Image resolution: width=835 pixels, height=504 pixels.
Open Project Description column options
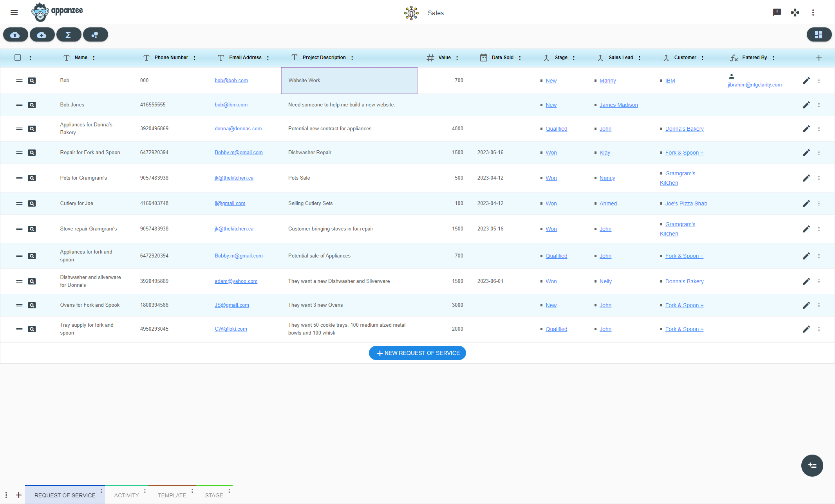click(352, 58)
